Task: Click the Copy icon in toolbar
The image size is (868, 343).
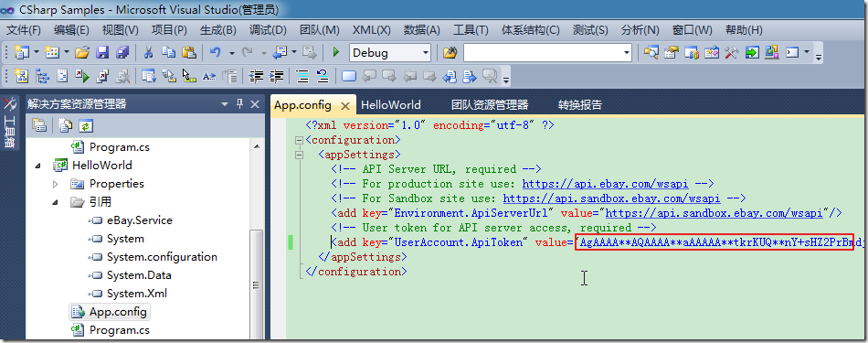Action: coord(168,53)
